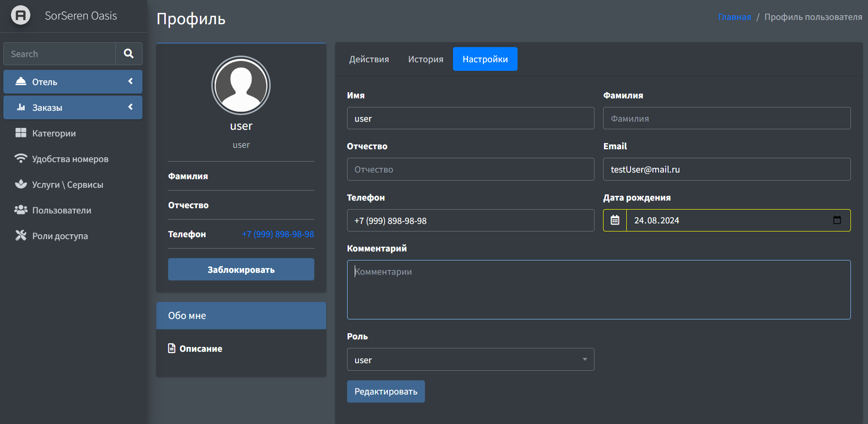Click the Услуги \ Сервисы spa icon

(x=21, y=184)
